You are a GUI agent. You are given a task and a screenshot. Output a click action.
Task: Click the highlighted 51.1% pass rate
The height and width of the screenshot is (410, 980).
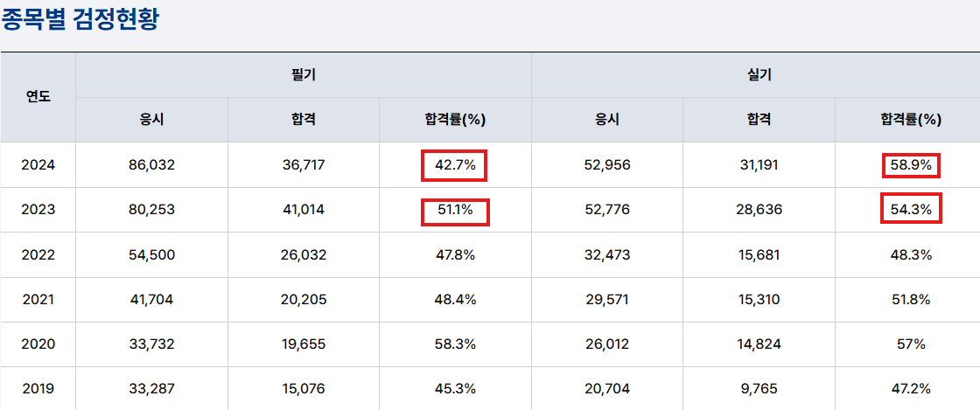(454, 211)
